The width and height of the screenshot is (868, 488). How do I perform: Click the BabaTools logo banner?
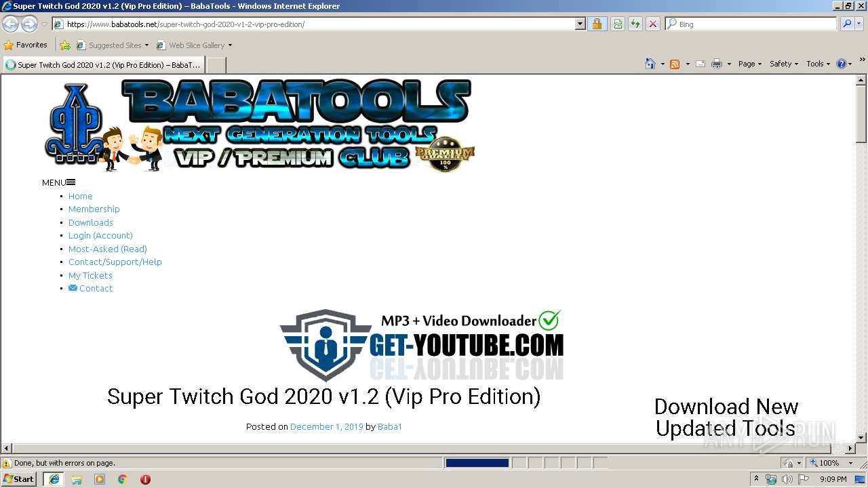click(259, 125)
